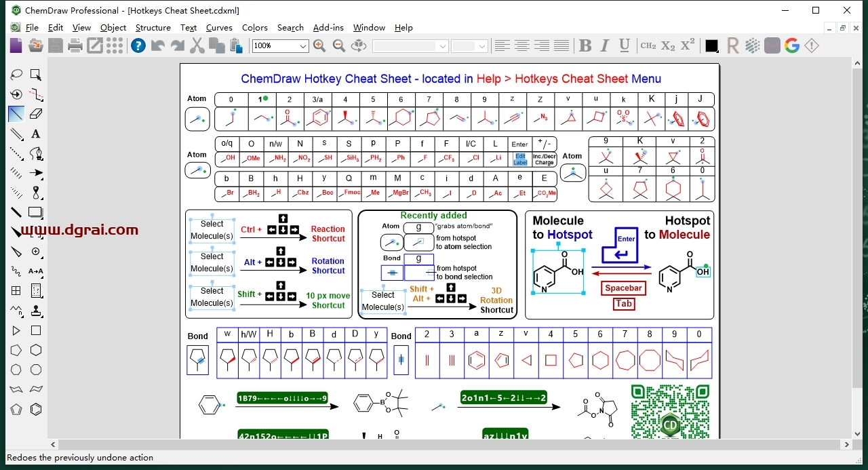Toggle subscript X2 formatting
The width and height of the screenshot is (868, 470).
(x=668, y=45)
